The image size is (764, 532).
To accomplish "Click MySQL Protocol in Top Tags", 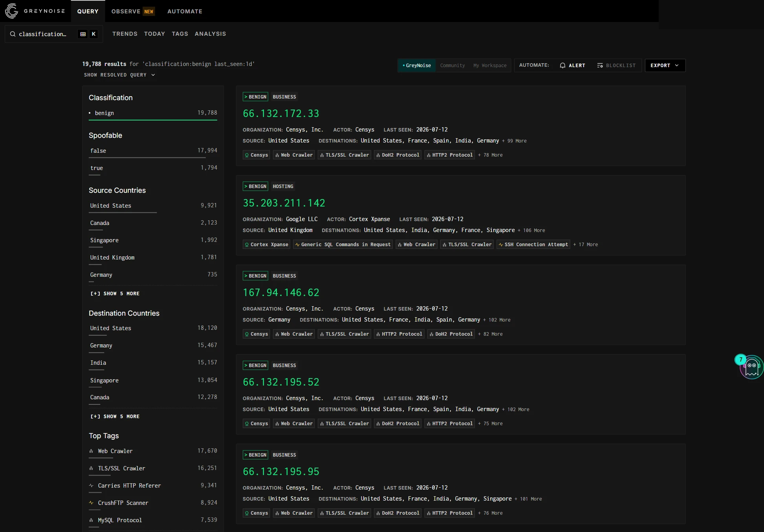I will click(x=153, y=520).
